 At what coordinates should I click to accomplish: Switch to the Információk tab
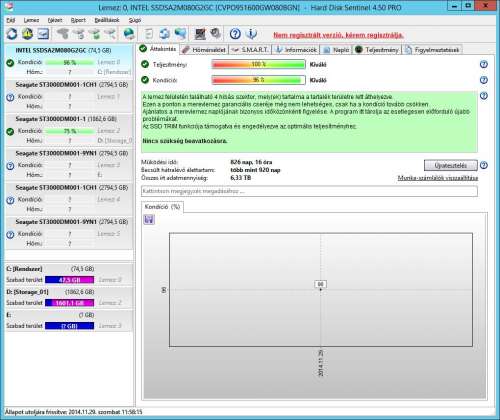click(296, 50)
